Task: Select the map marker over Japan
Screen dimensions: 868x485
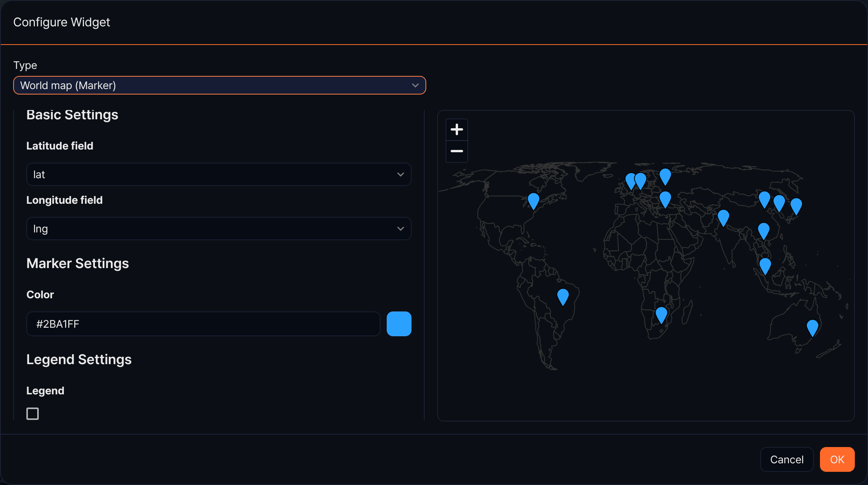Action: click(796, 206)
